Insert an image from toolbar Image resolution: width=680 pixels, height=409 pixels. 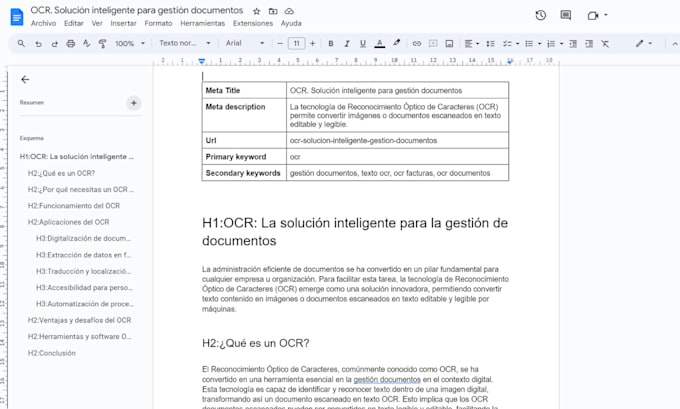[449, 43]
